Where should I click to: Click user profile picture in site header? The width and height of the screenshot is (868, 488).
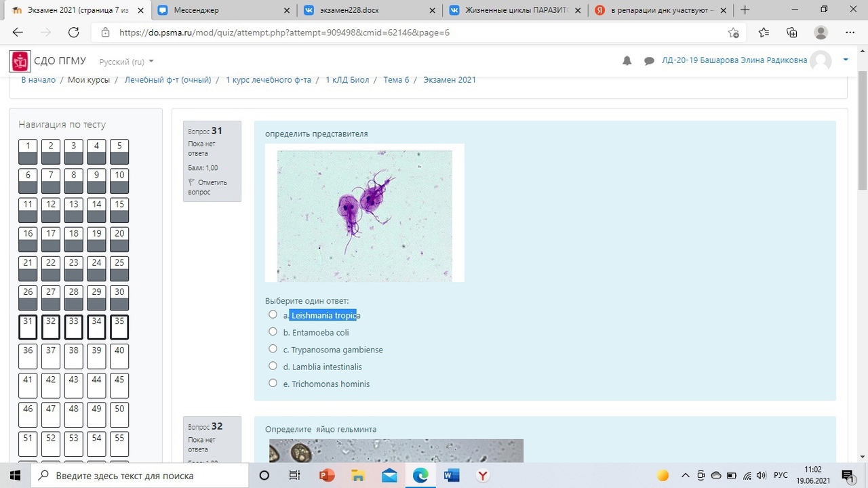click(x=821, y=61)
